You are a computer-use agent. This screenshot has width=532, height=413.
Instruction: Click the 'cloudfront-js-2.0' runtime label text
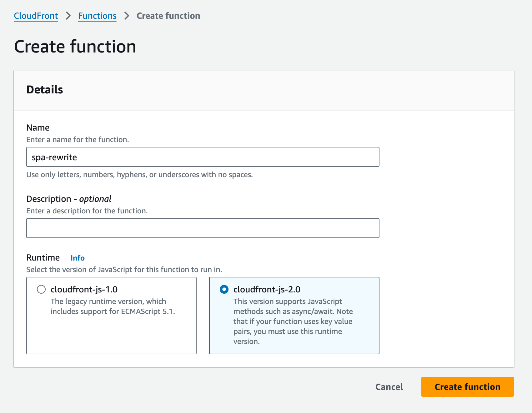tap(267, 290)
